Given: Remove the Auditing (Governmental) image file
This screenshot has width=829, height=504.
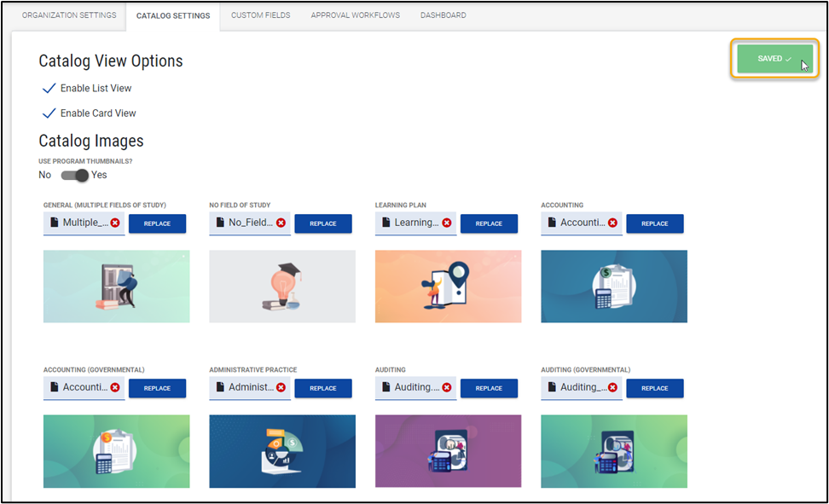Looking at the screenshot, I should click(x=612, y=388).
